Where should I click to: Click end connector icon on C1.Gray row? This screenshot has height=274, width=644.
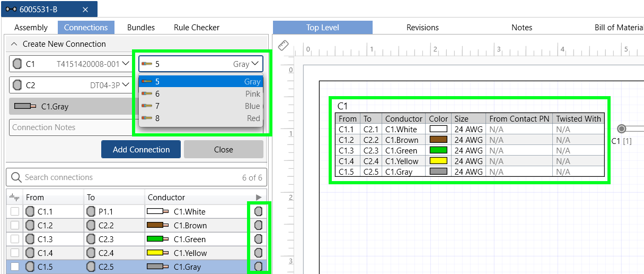[x=259, y=267]
